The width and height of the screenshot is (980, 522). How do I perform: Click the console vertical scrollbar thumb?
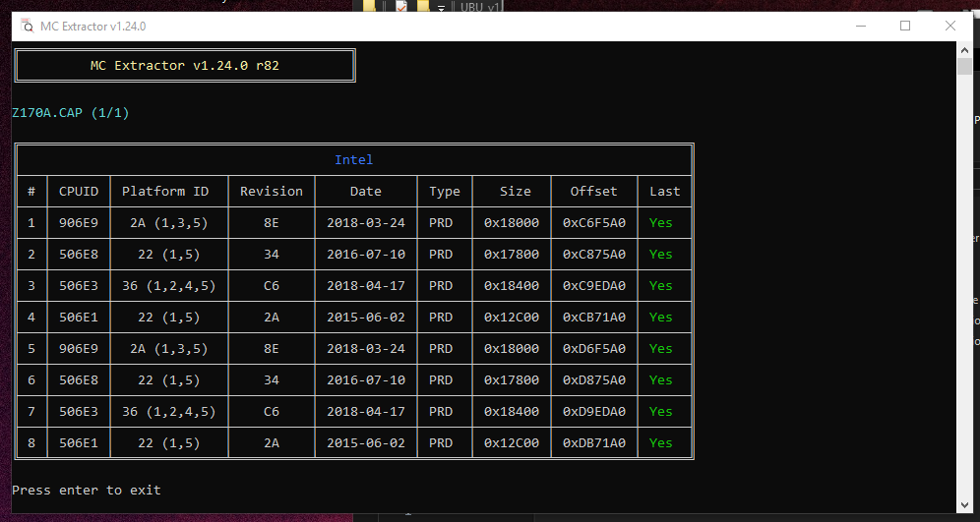tap(963, 66)
